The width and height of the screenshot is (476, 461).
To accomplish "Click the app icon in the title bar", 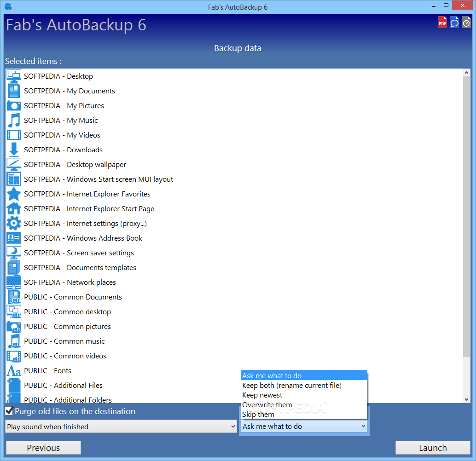I will tap(8, 7).
